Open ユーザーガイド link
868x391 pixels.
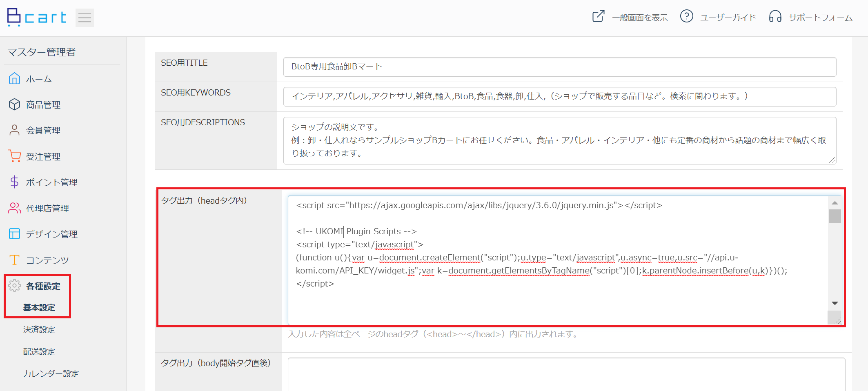[728, 18]
